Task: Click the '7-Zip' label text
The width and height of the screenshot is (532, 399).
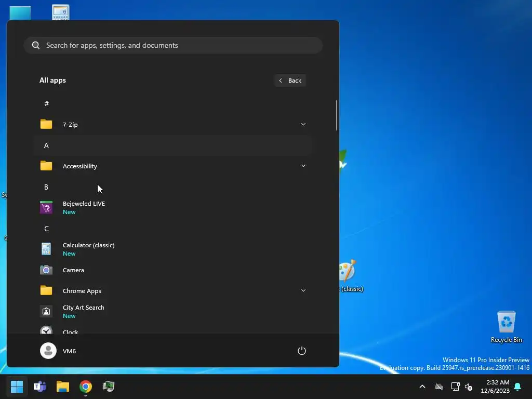Action: (x=70, y=125)
